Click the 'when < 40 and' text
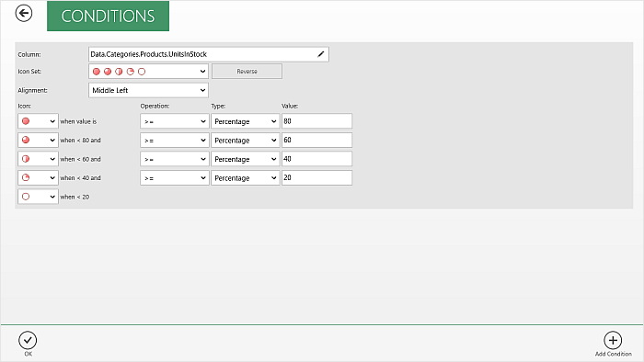The width and height of the screenshot is (644, 362). pos(81,178)
